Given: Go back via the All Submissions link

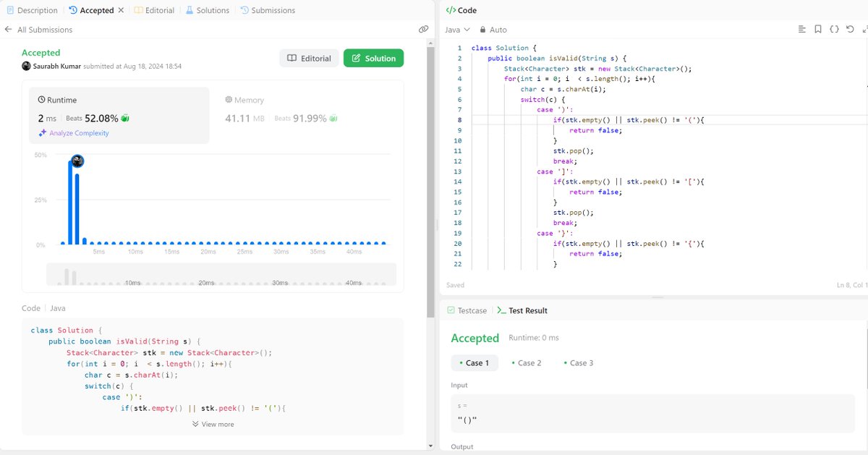Looking at the screenshot, I should coord(40,29).
